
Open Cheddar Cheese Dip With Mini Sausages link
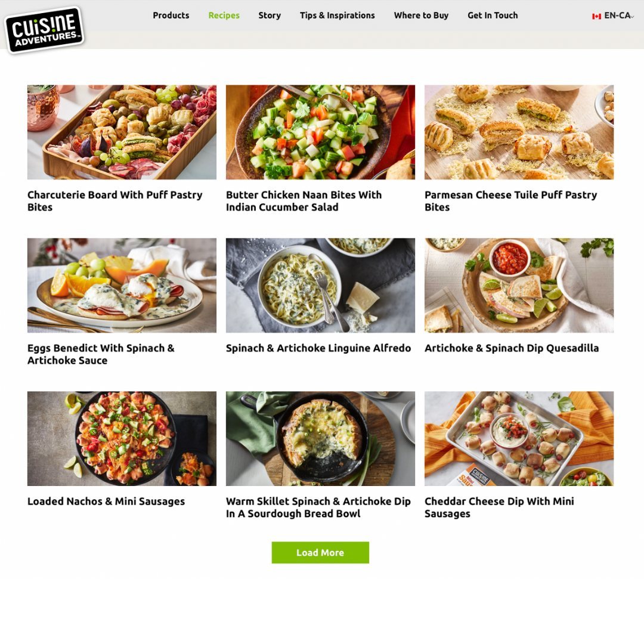tap(500, 507)
